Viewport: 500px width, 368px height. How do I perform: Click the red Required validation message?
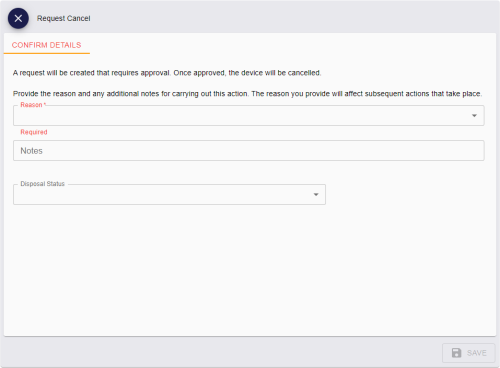(x=34, y=132)
